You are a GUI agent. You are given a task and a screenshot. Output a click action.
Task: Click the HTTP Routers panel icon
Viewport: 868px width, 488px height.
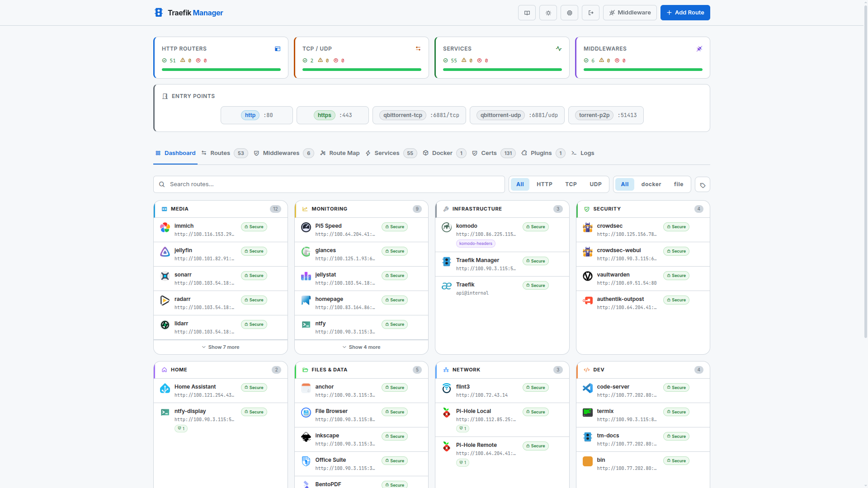pos(277,49)
